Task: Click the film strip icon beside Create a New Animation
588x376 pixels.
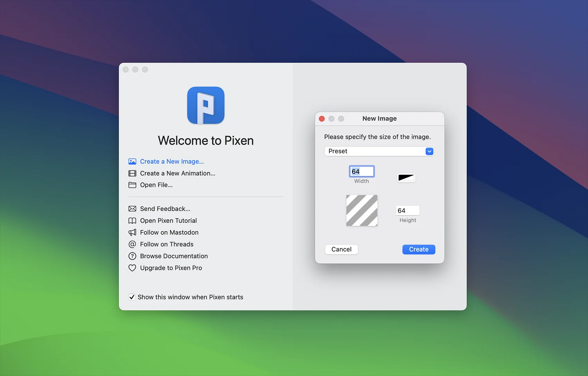Action: [x=132, y=173]
